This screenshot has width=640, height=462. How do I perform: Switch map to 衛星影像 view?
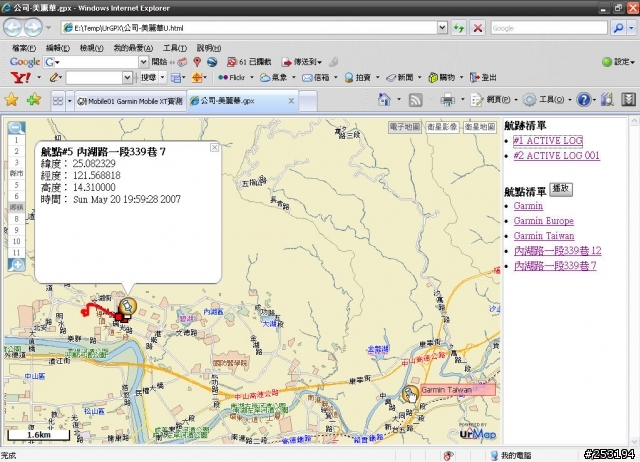click(x=442, y=127)
